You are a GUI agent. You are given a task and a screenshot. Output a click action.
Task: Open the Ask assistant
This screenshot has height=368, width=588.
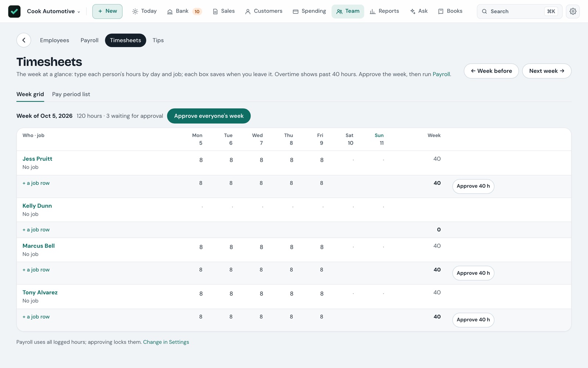pos(419,11)
